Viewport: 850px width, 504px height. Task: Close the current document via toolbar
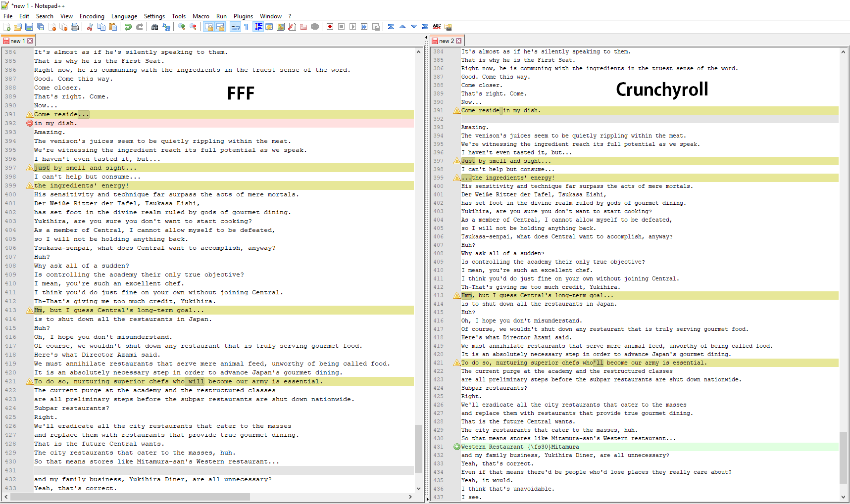click(x=52, y=27)
